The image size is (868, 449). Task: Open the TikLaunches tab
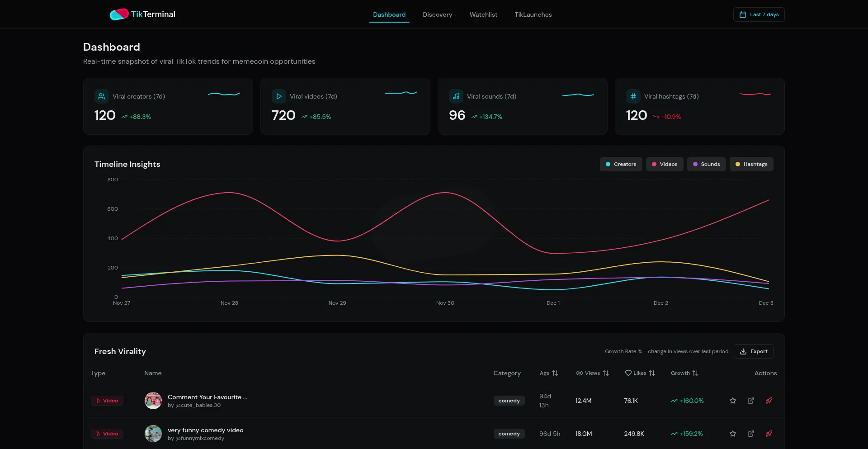tap(533, 14)
